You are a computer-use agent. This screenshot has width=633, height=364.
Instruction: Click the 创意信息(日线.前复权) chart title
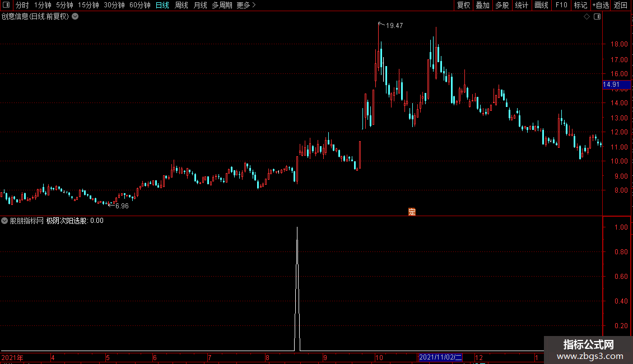tap(35, 17)
